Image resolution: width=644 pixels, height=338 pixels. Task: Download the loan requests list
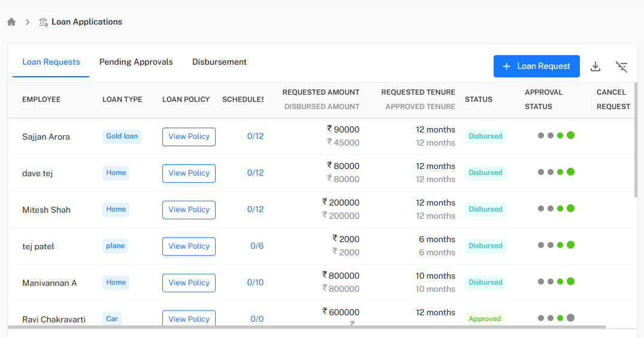click(595, 67)
